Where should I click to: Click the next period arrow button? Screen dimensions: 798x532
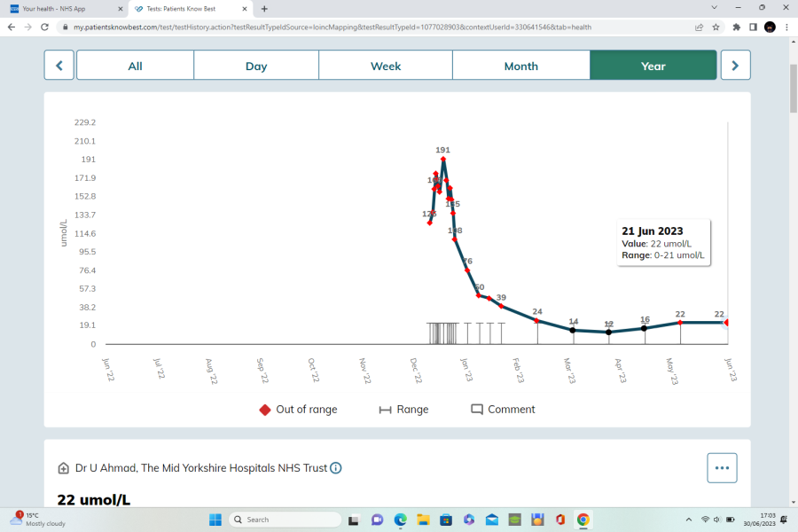pos(735,66)
